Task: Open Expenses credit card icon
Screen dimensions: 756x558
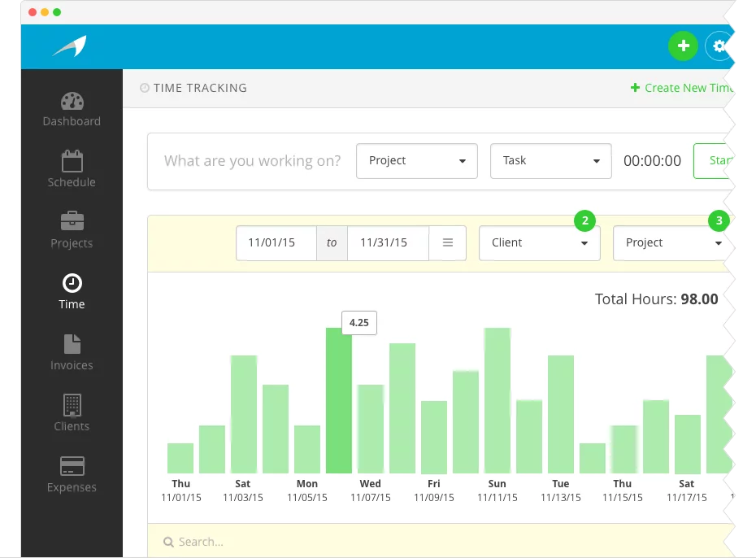Action: pos(72,466)
